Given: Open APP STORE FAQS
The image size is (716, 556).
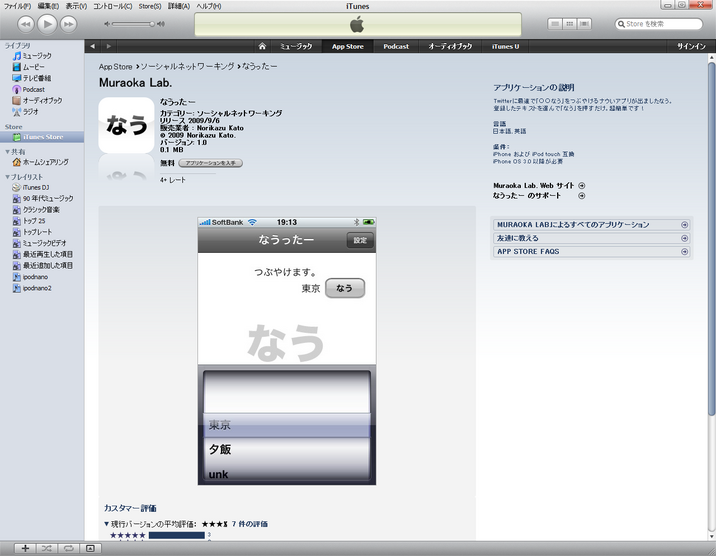Looking at the screenshot, I should point(591,252).
